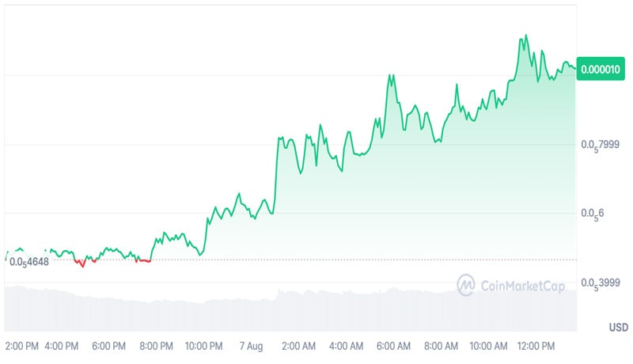Select the 2:00 PM time axis label
The image size is (633, 364).
[21, 347]
